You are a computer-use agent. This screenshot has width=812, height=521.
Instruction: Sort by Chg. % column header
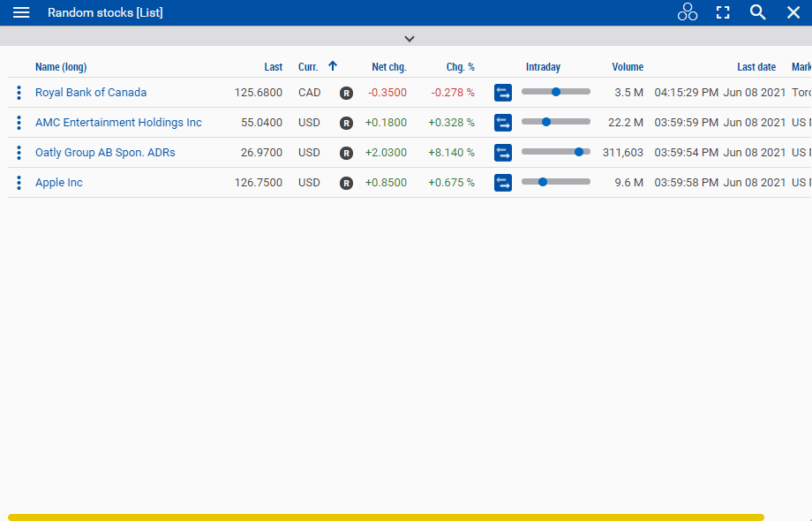[461, 67]
